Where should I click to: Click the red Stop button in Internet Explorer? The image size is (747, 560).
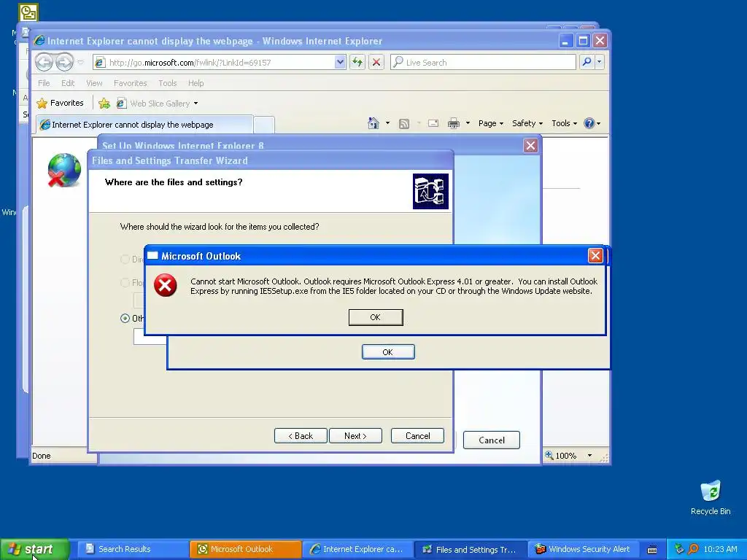[376, 62]
